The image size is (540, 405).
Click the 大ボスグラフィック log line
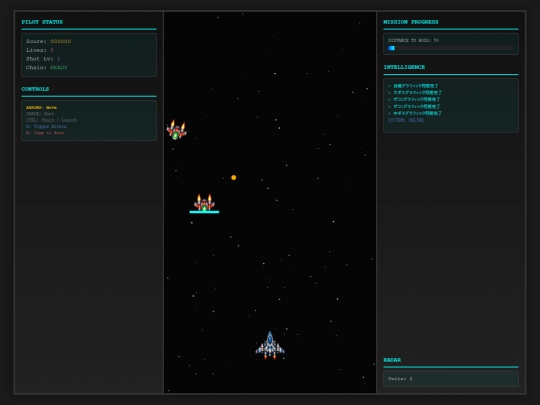(x=415, y=93)
